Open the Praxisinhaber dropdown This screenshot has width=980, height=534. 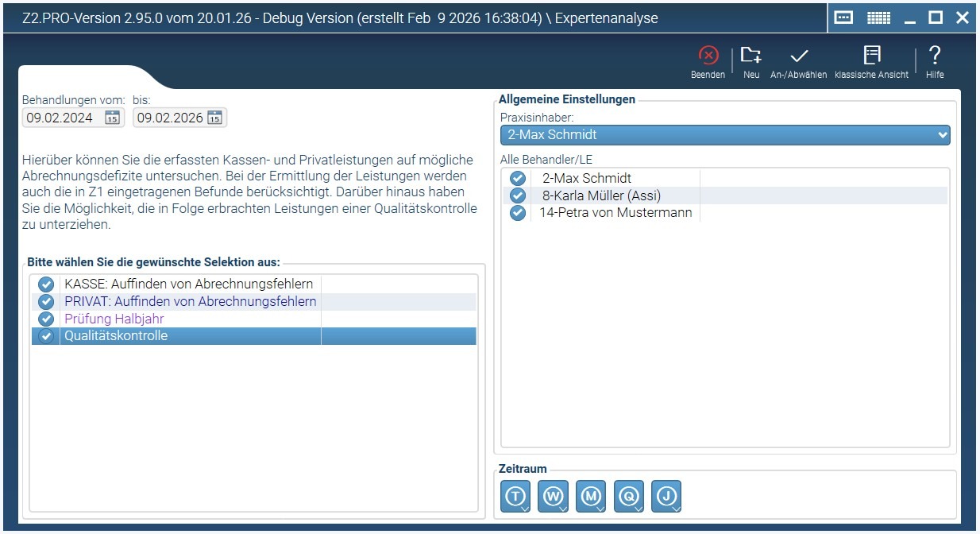[725, 135]
